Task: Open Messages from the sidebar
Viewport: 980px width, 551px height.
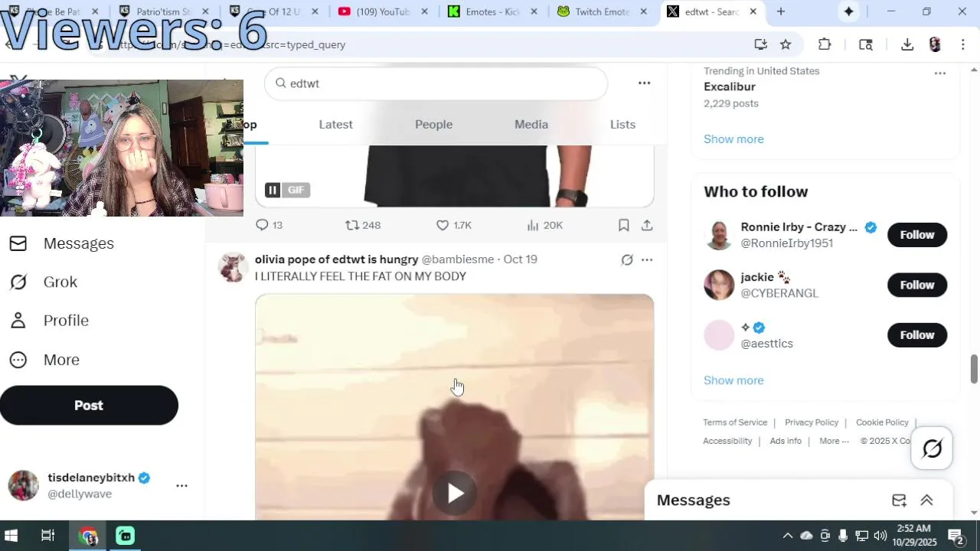Action: click(x=62, y=243)
